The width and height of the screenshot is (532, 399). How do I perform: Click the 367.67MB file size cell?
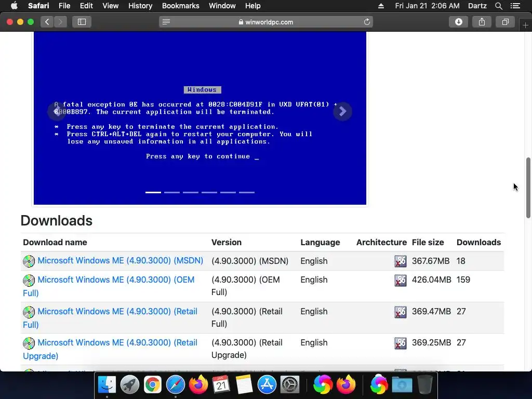click(x=431, y=261)
